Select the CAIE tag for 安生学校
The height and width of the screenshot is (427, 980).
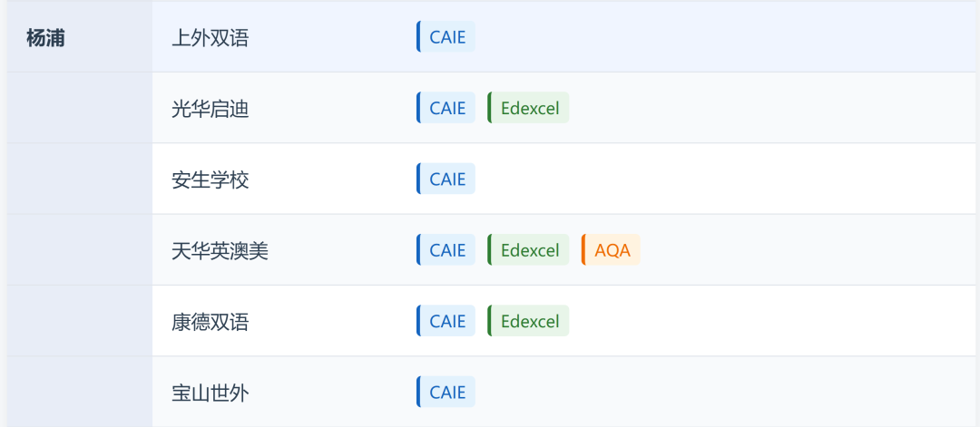(446, 179)
